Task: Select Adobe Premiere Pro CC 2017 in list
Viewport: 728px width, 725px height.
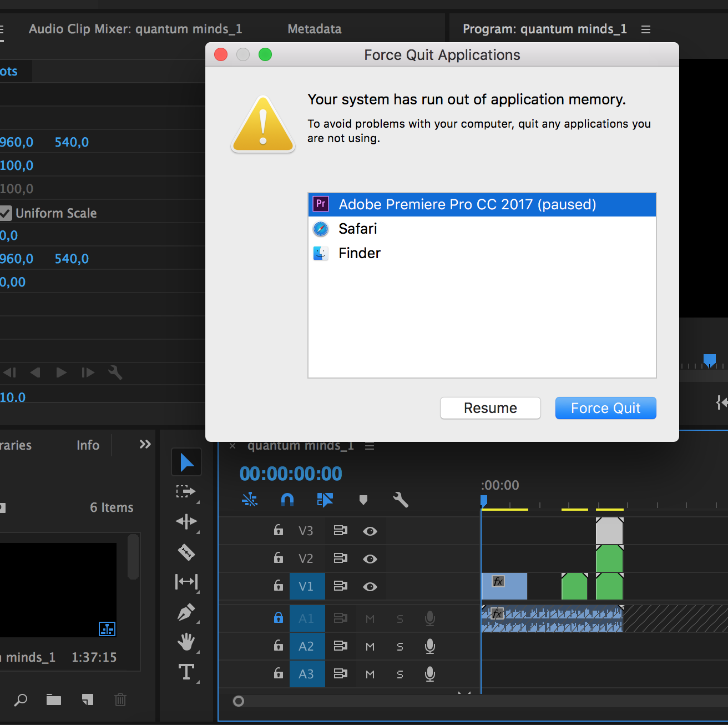Action: pos(482,204)
